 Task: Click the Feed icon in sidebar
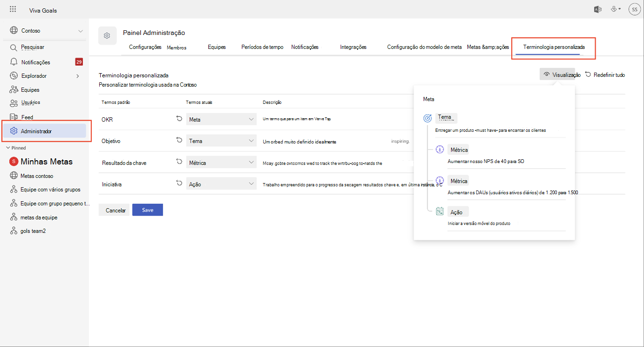[14, 117]
